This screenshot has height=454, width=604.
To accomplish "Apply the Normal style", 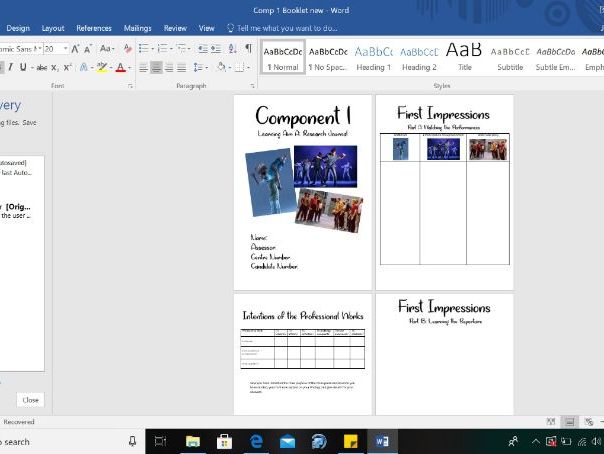I will pyautogui.click(x=283, y=57).
